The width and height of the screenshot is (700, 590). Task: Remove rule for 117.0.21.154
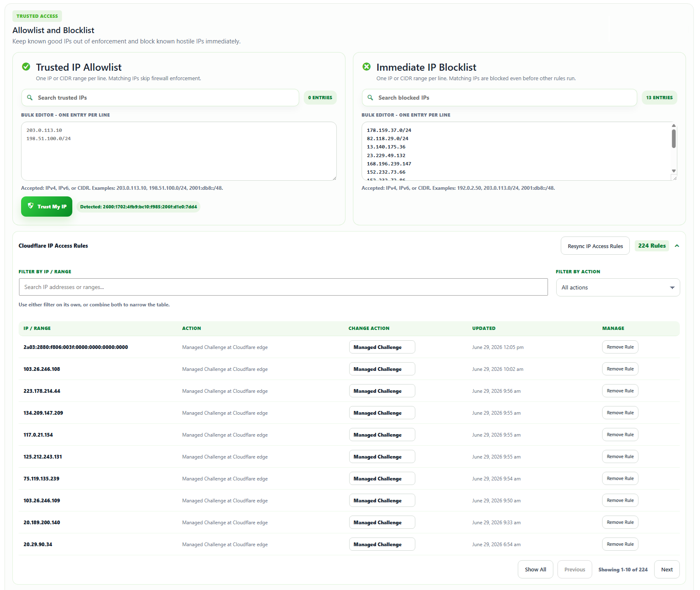click(620, 435)
